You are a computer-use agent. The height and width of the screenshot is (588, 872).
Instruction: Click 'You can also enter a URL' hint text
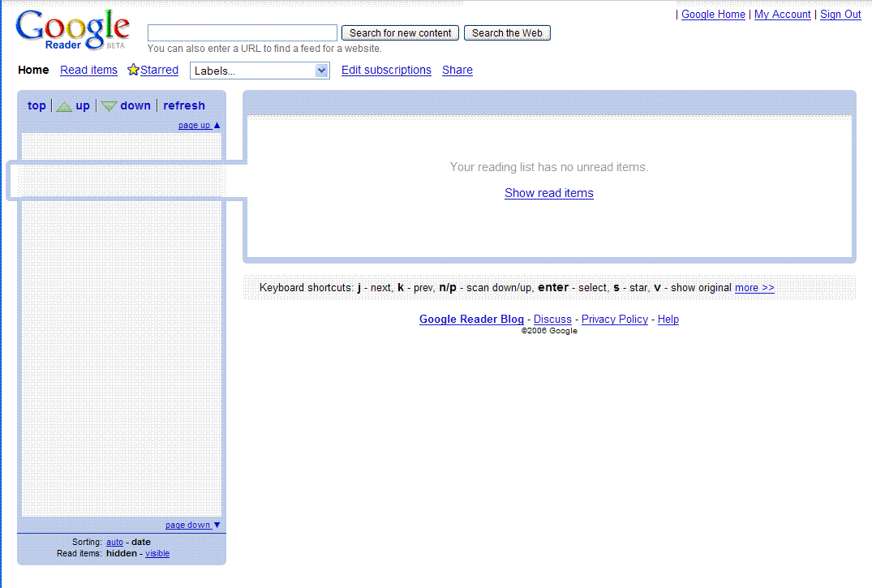click(264, 49)
